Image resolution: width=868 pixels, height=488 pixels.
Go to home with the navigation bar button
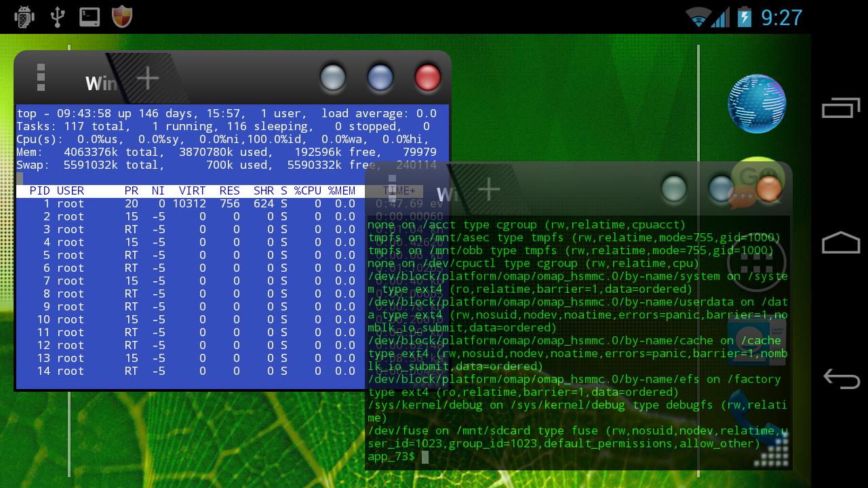pos(841,243)
